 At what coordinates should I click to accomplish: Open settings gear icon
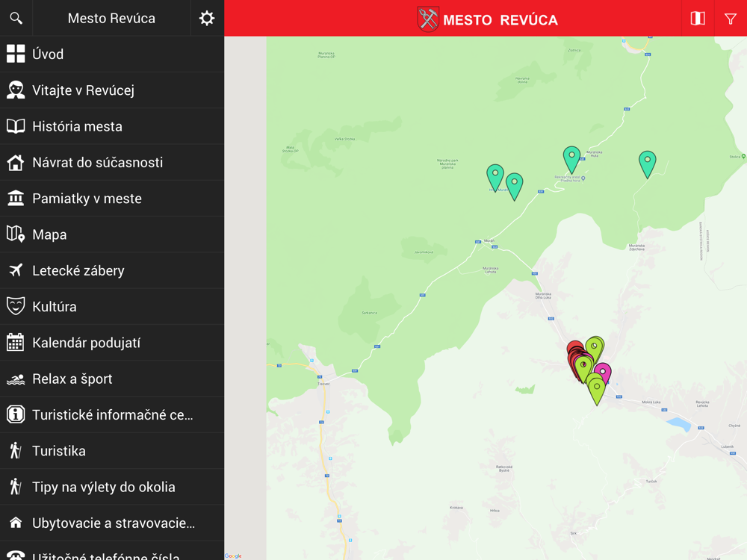point(207,18)
